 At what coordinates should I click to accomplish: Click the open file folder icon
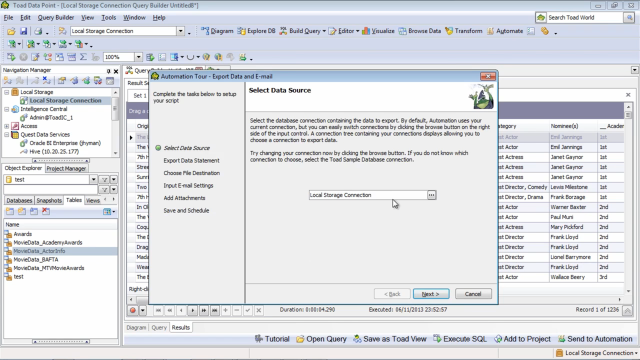(x=11, y=31)
